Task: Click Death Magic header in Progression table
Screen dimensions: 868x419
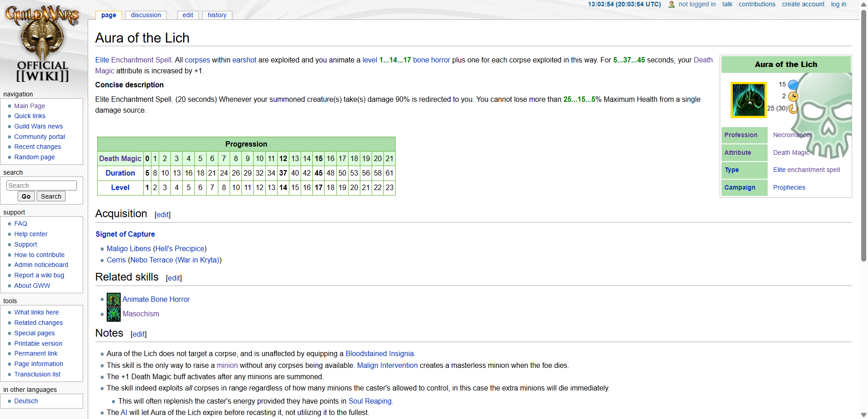Action: tap(120, 158)
